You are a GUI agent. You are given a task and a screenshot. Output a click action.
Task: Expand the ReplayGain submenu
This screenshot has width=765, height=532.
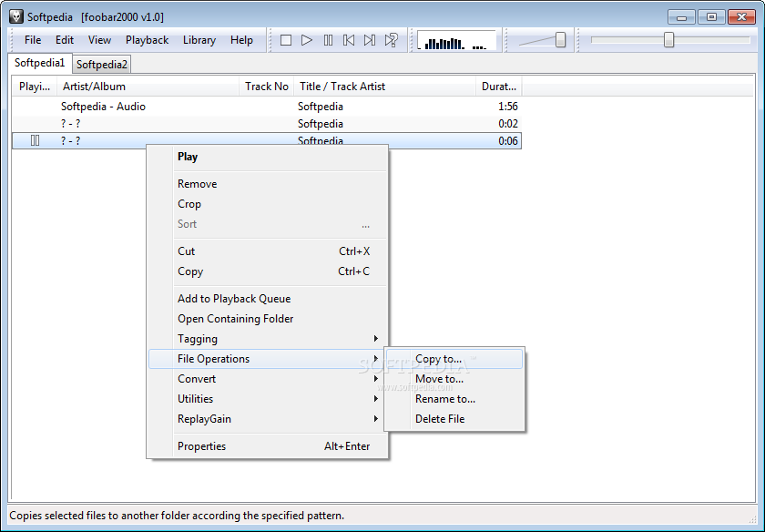[268, 419]
